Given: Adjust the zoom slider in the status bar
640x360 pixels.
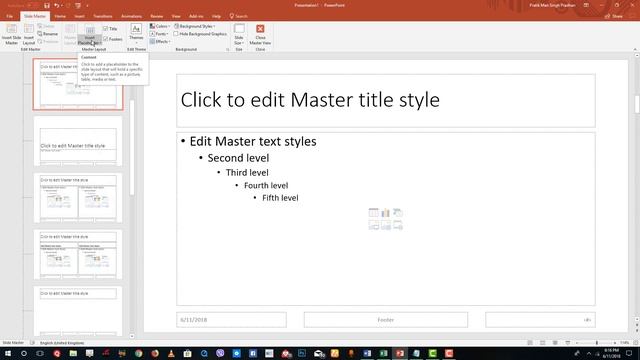Looking at the screenshot, I should 596,343.
